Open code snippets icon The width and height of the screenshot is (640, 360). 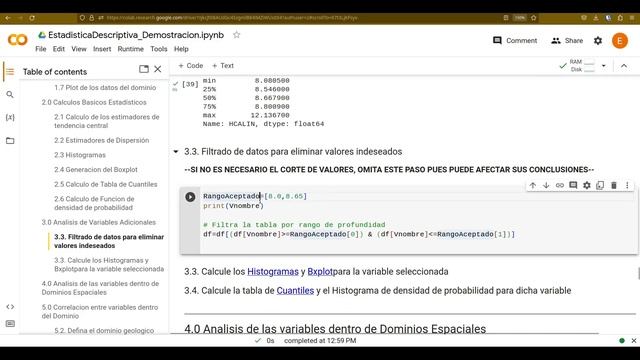point(10,307)
